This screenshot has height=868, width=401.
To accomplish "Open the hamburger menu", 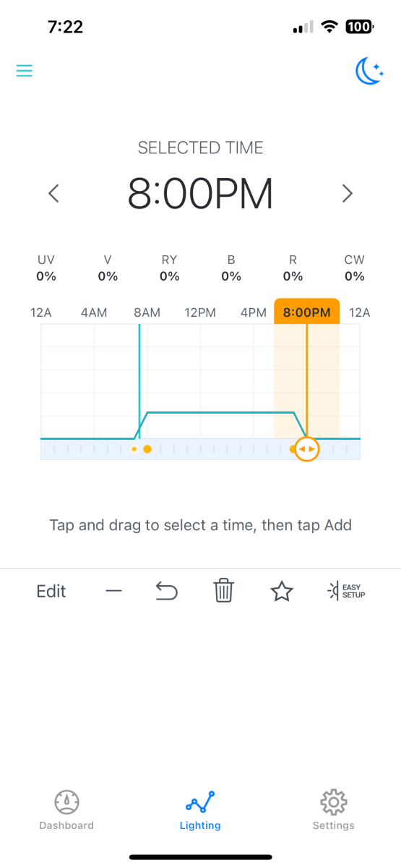I will (25, 71).
